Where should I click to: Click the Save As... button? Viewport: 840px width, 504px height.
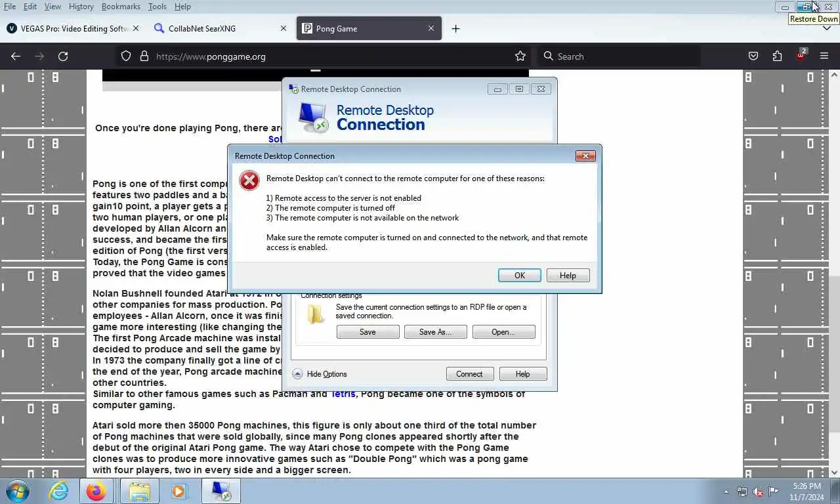[x=435, y=332]
